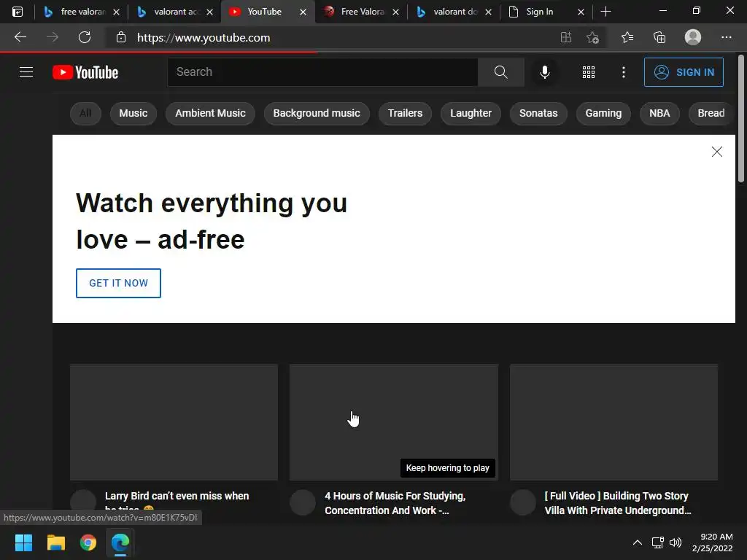
Task: Select the NBA filter chip
Action: [659, 113]
